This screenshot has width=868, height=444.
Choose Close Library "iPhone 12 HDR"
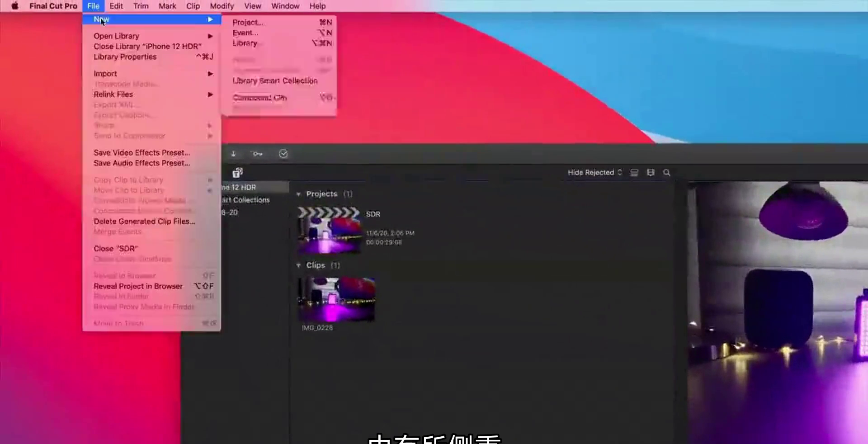tap(152, 46)
